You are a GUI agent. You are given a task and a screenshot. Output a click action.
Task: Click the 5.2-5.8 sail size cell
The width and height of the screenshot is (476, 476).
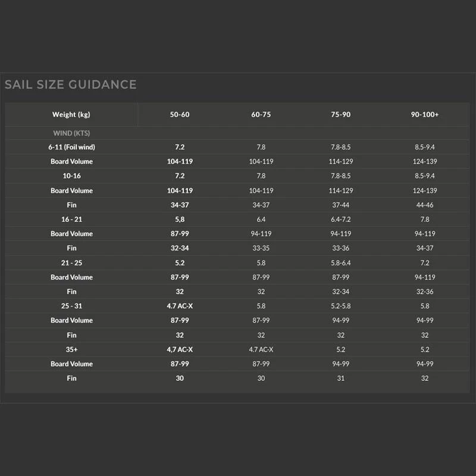341,306
